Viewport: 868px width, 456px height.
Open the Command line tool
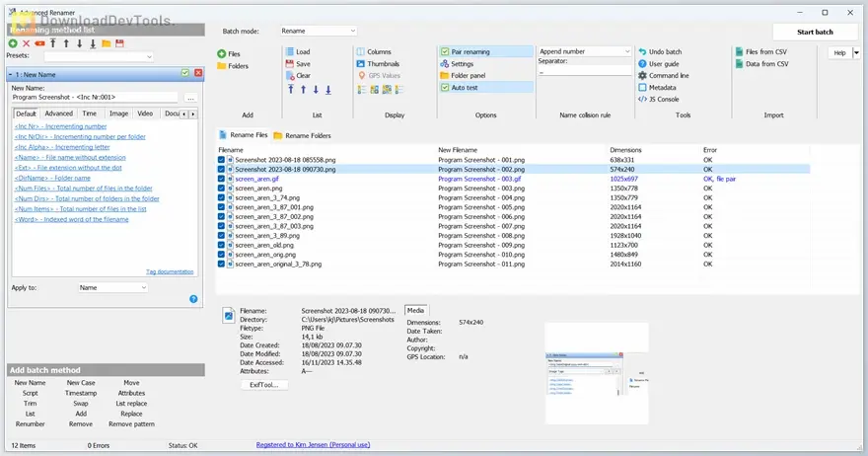(x=664, y=75)
